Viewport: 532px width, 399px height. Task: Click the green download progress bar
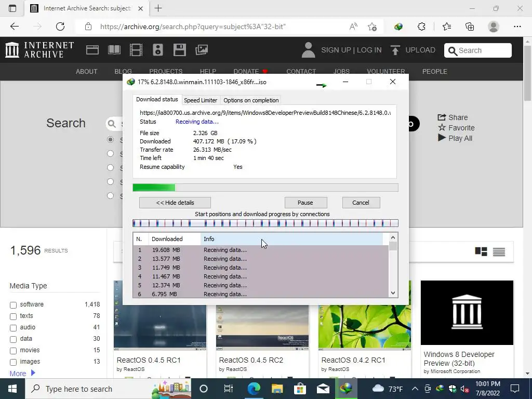click(x=265, y=188)
